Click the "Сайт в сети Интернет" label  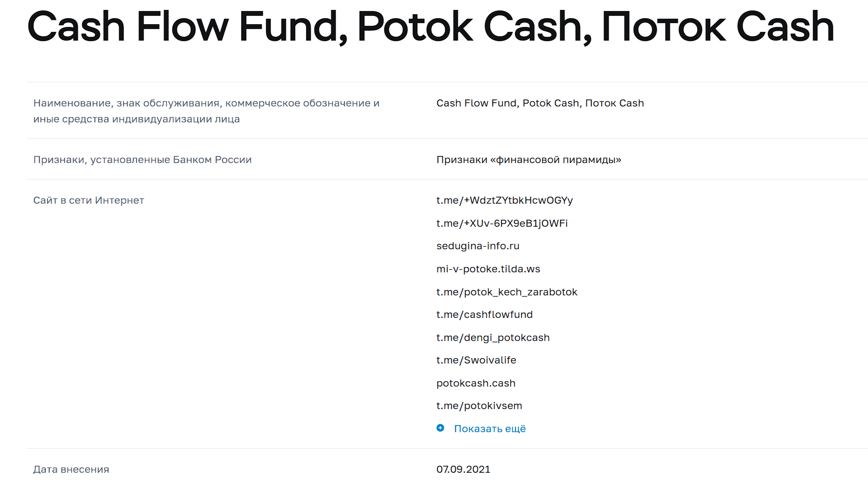[x=89, y=200]
